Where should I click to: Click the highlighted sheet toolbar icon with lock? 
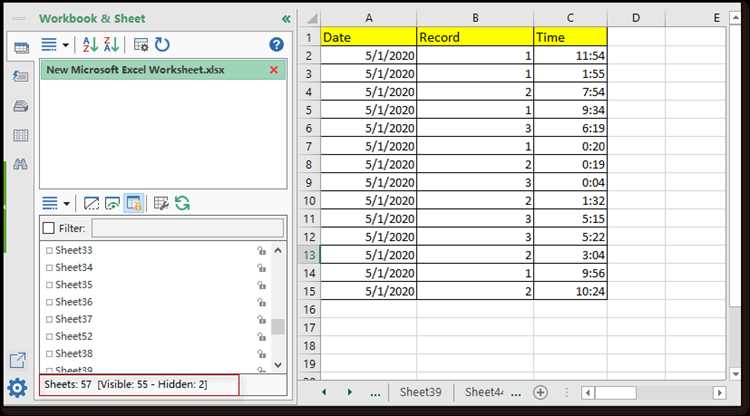(134, 203)
